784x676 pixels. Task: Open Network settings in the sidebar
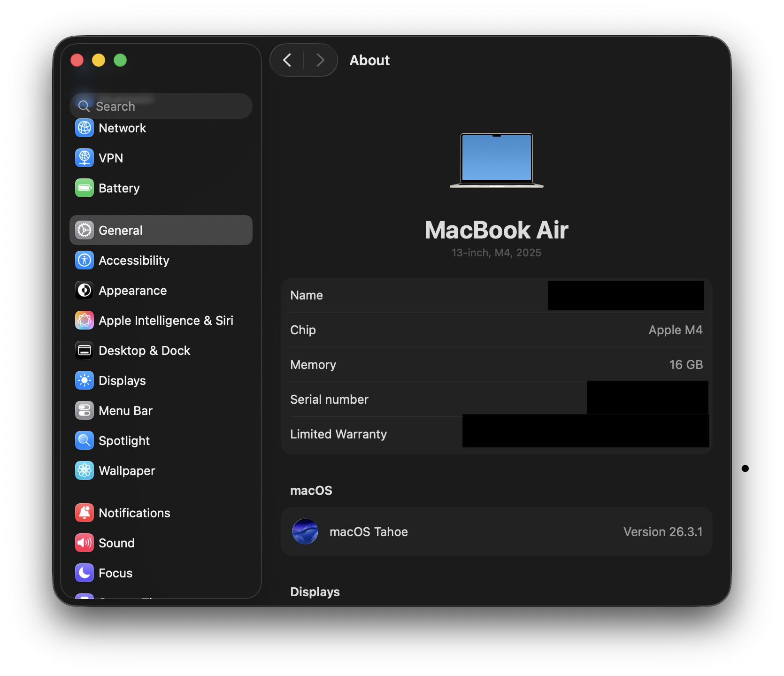point(161,128)
